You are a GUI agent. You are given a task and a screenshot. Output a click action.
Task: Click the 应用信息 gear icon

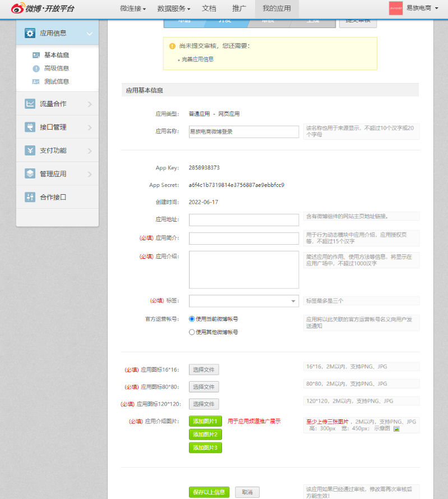pyautogui.click(x=30, y=34)
